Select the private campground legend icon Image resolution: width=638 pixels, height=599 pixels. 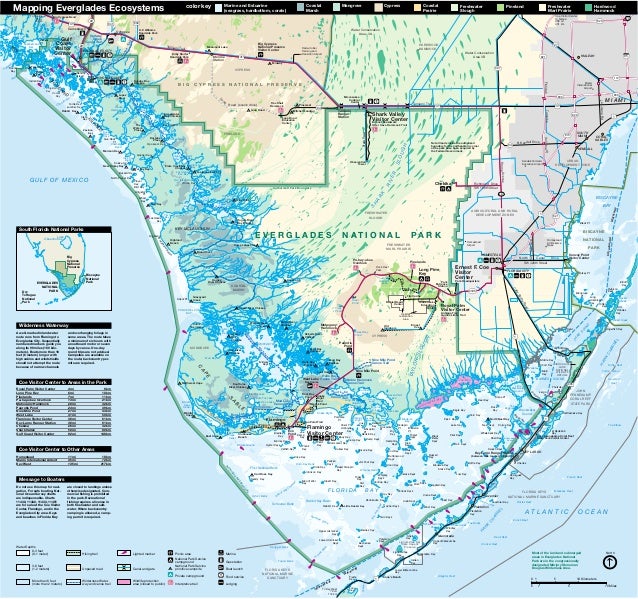tap(170, 574)
